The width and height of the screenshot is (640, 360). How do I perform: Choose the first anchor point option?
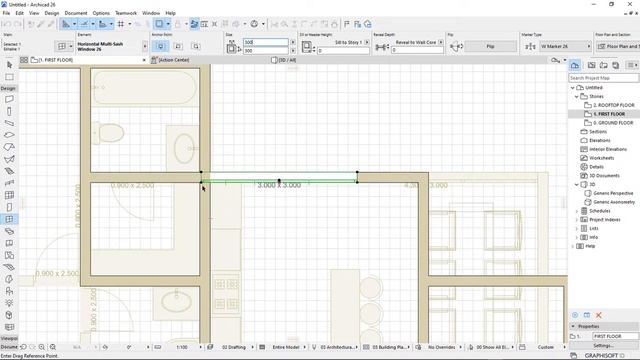click(160, 47)
